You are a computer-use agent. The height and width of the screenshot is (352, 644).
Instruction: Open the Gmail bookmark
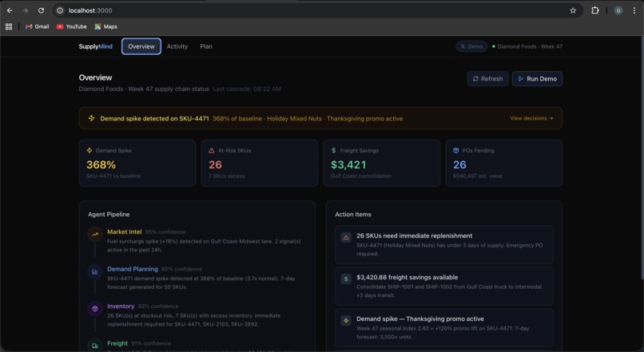tap(37, 26)
